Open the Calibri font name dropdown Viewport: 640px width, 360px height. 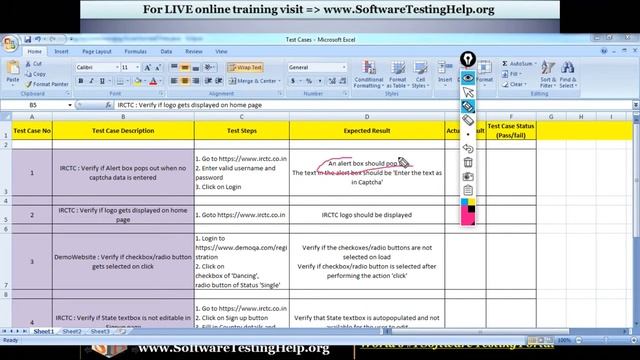pos(117,67)
